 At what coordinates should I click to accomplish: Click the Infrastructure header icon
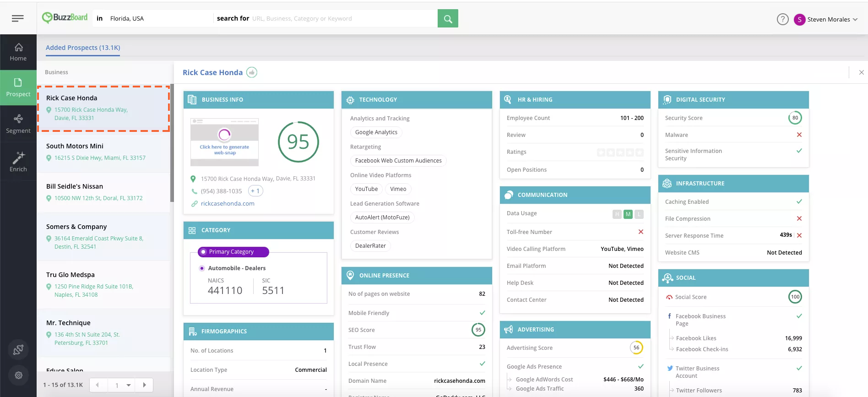[667, 183]
